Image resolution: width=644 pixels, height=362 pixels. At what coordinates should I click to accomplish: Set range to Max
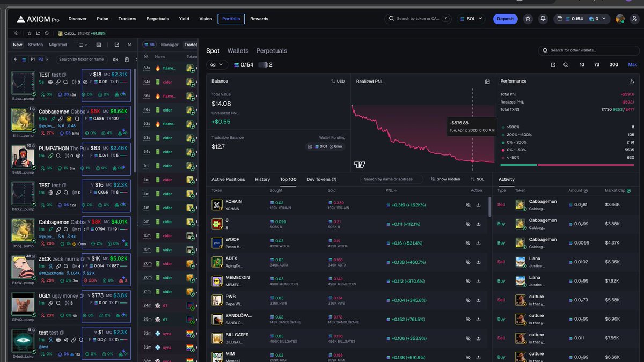(632, 65)
